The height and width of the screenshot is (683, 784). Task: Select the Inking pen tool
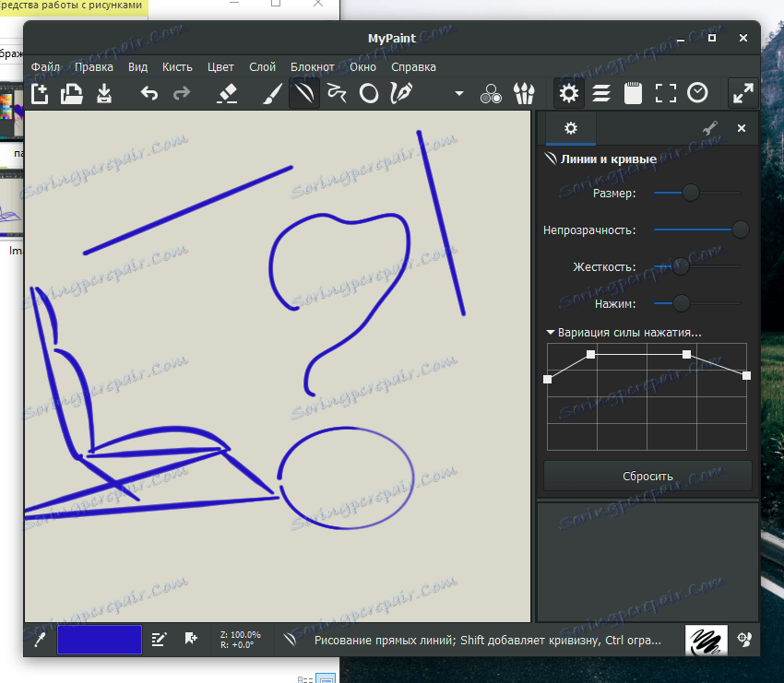coord(400,93)
